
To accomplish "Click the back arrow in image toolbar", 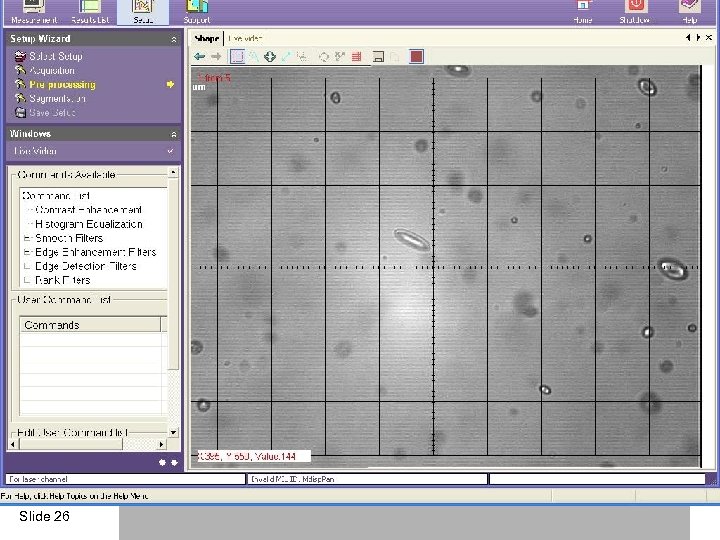I will tap(199, 56).
